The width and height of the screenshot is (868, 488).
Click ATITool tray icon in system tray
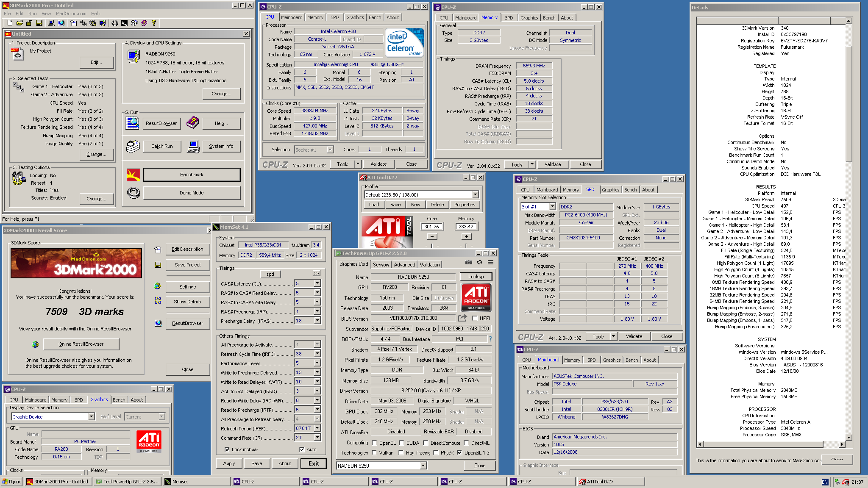tap(846, 482)
